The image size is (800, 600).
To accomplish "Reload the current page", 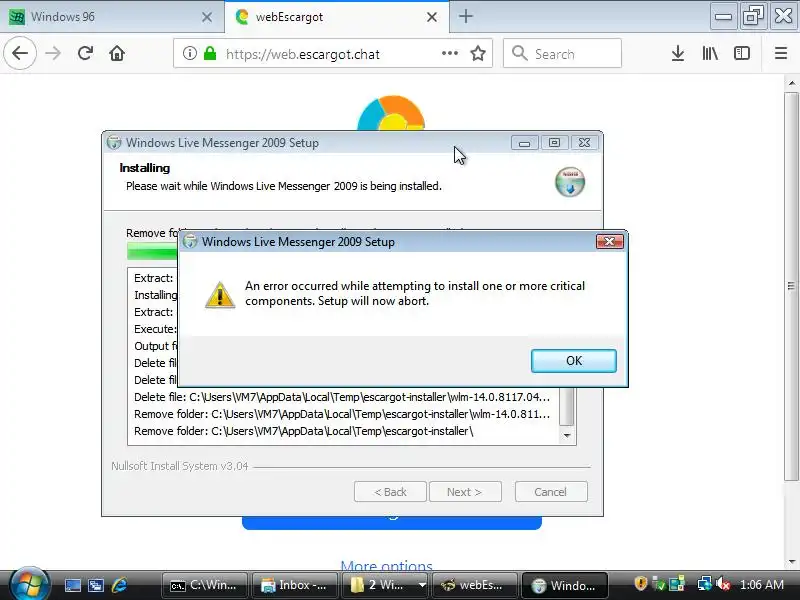I will tap(85, 53).
